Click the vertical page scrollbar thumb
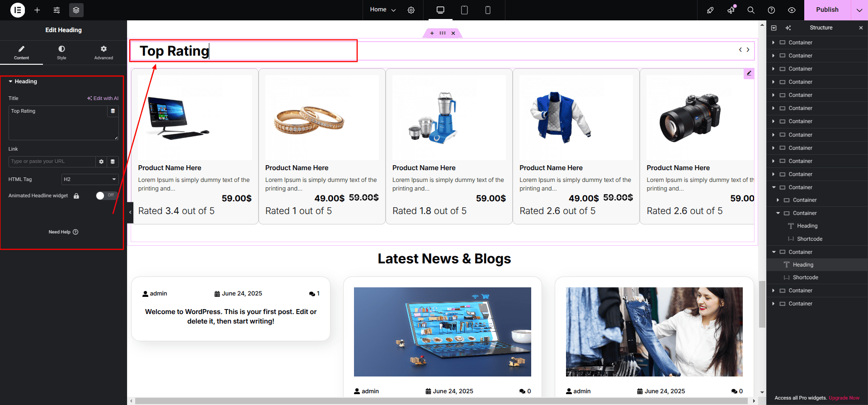Screen dimensions: 868x405 pos(762,304)
